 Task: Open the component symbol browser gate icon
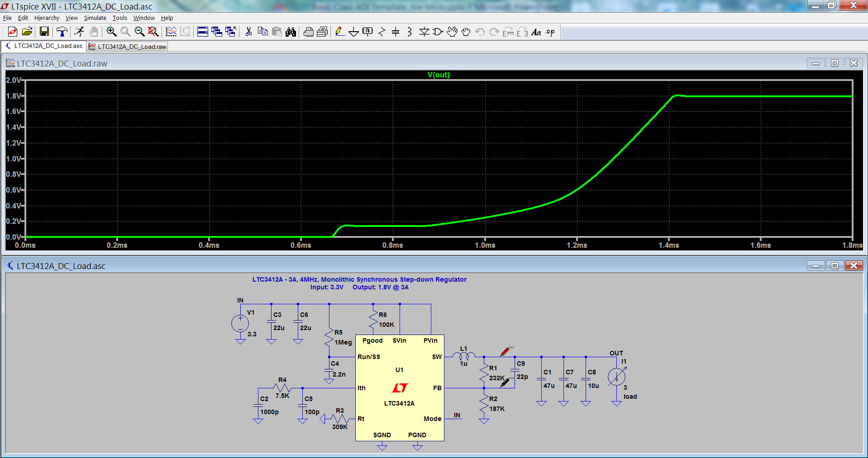[438, 32]
